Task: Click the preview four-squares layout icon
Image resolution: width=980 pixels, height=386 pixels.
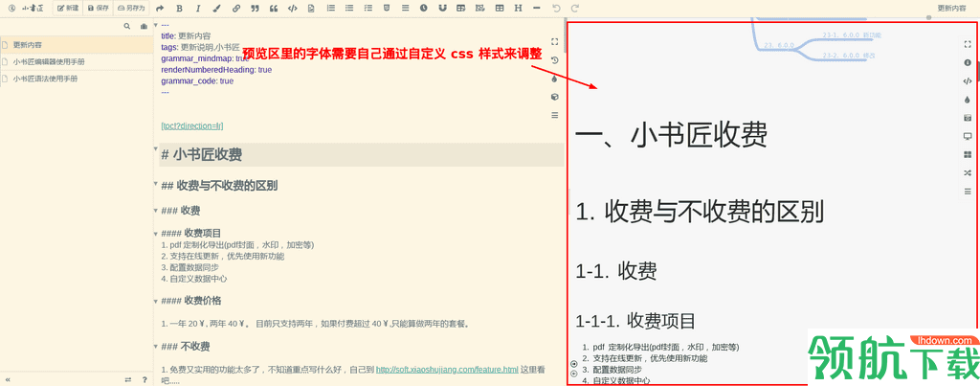Action: click(968, 154)
